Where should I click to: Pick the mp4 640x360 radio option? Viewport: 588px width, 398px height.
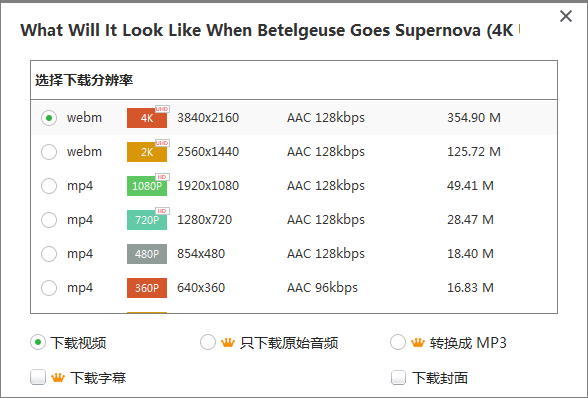49,288
